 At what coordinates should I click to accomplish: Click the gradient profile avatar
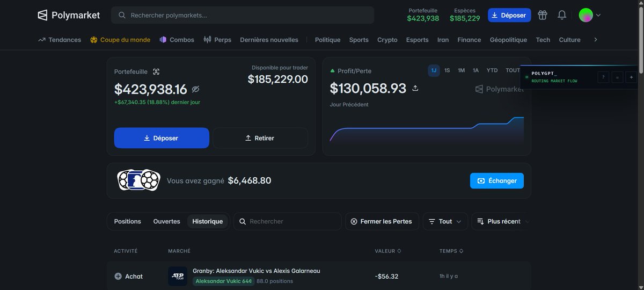(586, 15)
